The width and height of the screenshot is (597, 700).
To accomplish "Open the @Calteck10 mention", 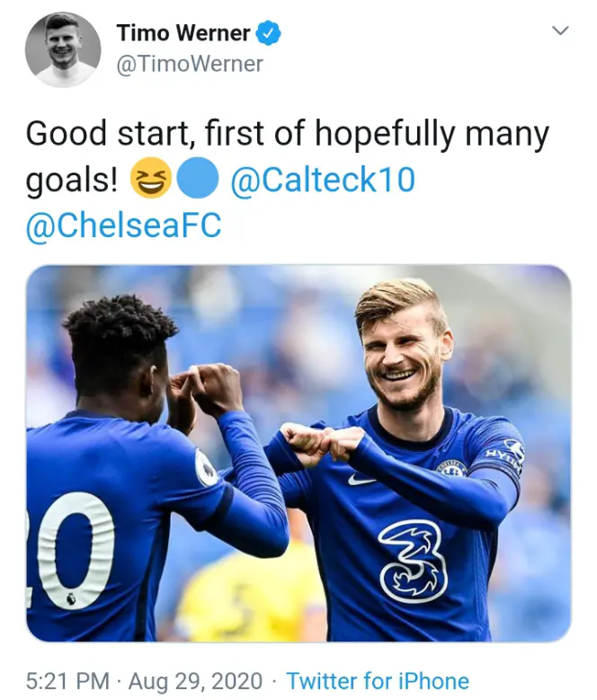I will click(x=323, y=181).
